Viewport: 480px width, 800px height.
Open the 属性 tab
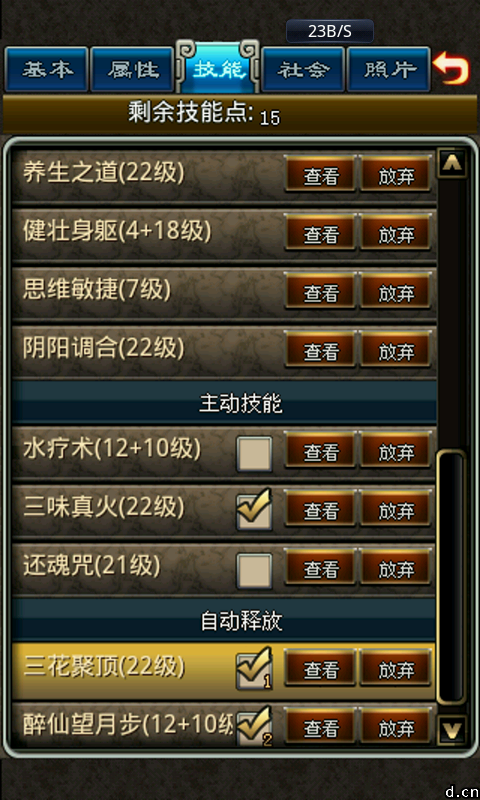point(133,69)
